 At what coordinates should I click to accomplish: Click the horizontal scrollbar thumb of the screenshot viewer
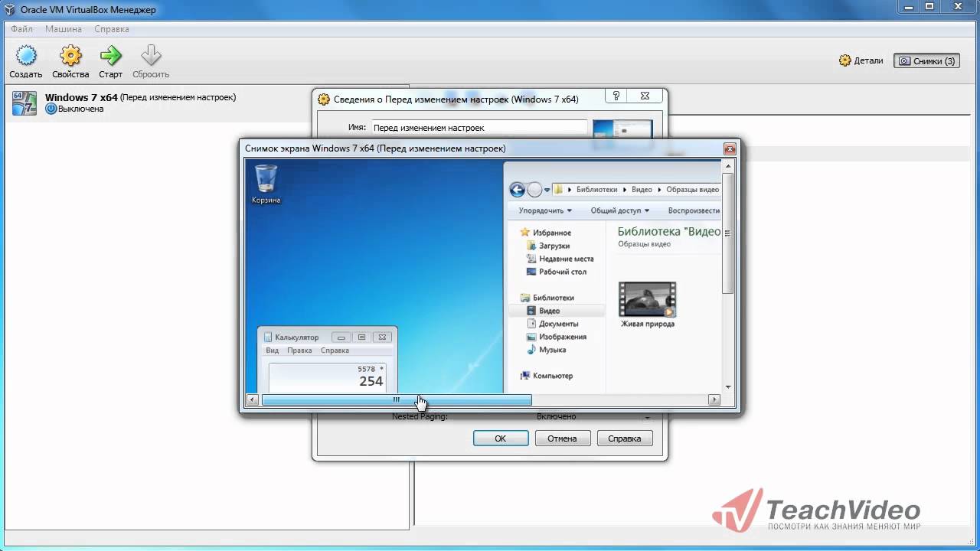[397, 399]
